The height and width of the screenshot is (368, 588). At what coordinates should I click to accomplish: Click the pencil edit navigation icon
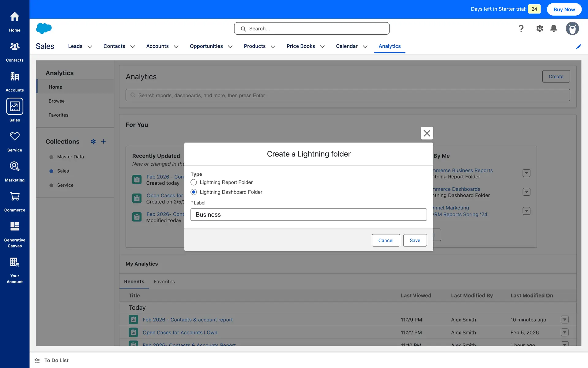(579, 47)
